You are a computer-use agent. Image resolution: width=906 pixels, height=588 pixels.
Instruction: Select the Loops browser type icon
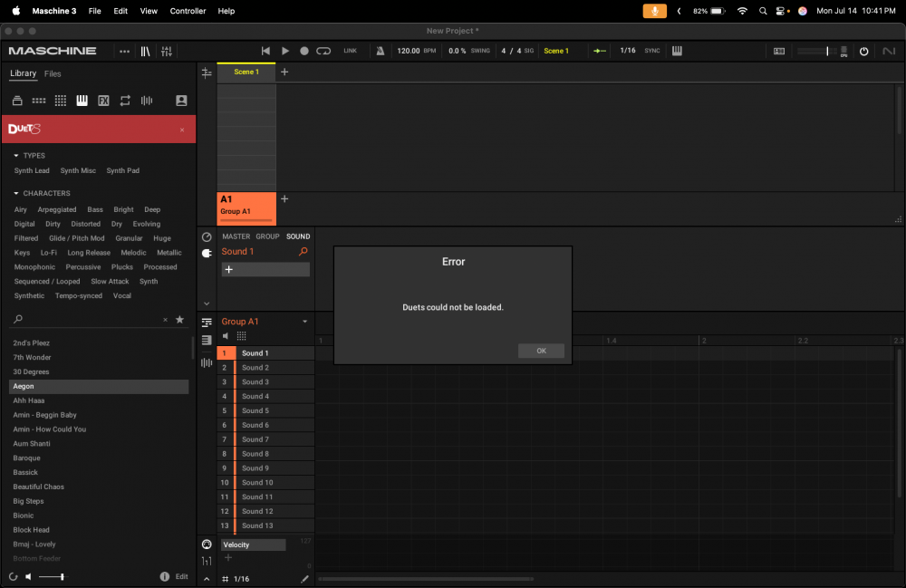click(125, 101)
